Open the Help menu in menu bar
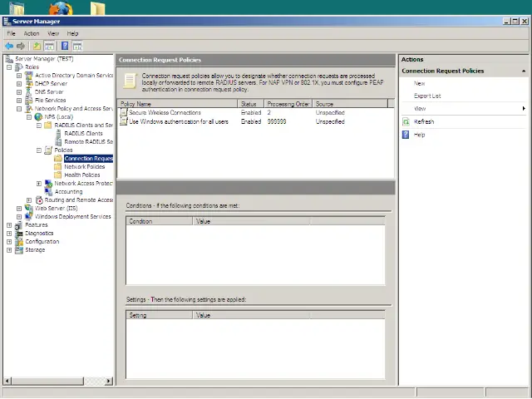This screenshot has width=532, height=399. tap(72, 33)
